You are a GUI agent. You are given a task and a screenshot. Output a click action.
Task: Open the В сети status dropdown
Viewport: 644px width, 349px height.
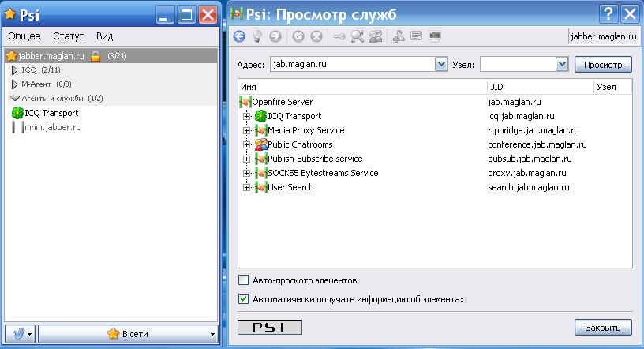point(128,334)
